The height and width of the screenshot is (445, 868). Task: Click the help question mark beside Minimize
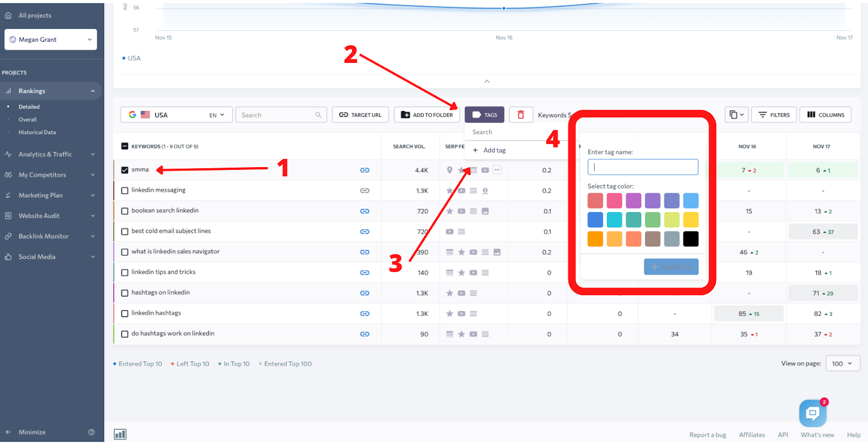[91, 432]
